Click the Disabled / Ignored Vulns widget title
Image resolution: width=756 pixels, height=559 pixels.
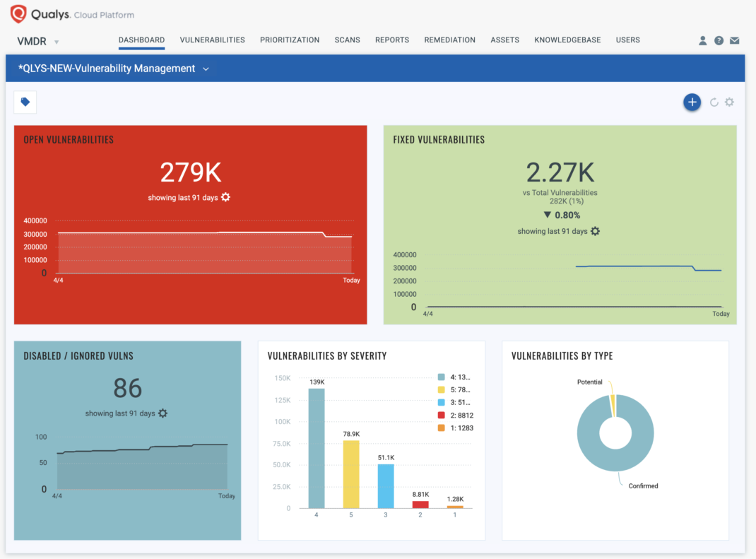78,356
